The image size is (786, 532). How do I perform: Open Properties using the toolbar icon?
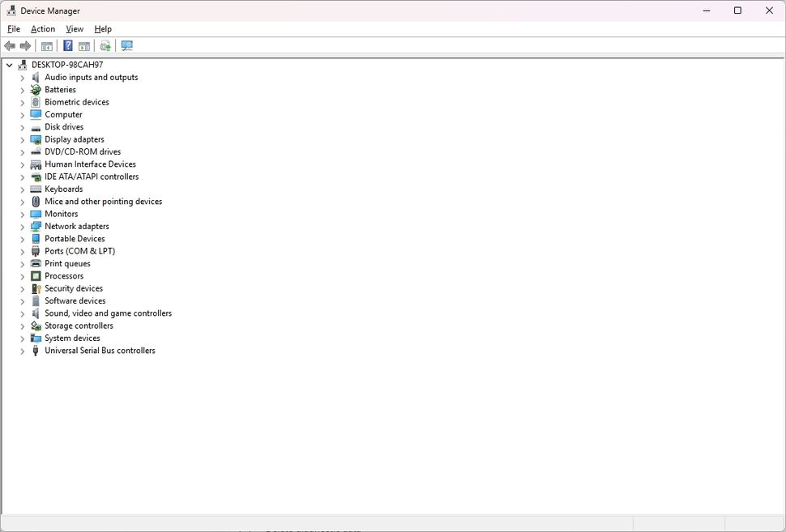click(x=83, y=45)
